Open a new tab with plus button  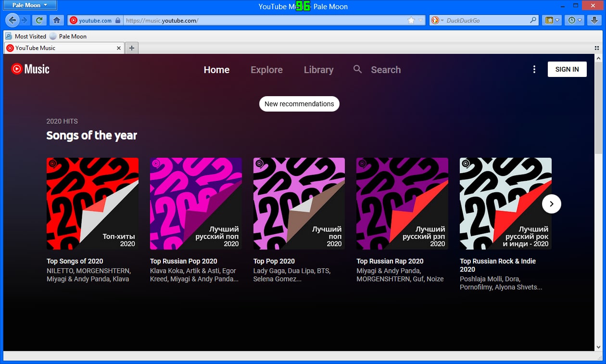point(132,48)
